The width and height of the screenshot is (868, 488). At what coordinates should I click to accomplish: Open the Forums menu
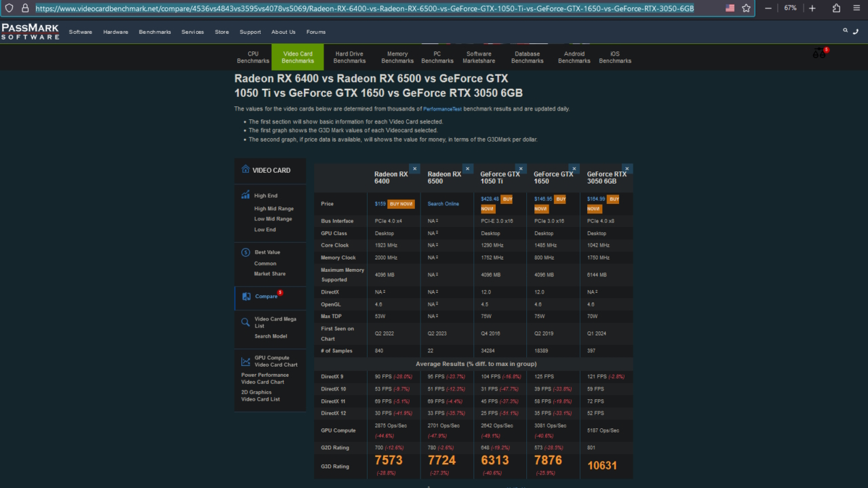point(316,32)
